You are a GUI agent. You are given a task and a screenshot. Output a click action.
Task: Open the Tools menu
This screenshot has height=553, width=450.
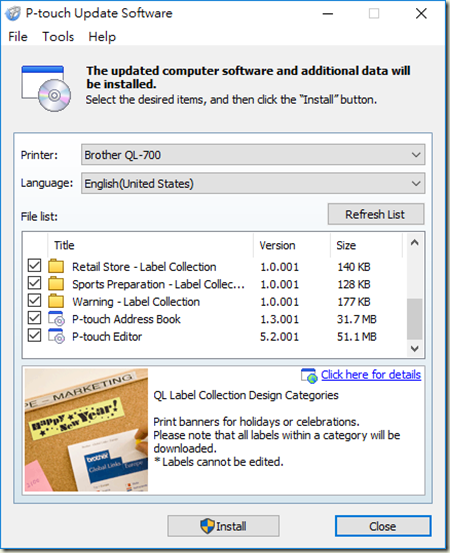tap(58, 37)
